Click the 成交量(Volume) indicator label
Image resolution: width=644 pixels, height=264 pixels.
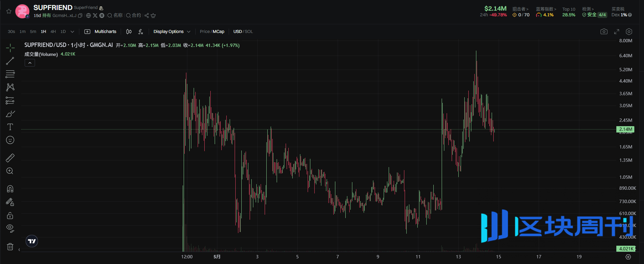point(41,54)
